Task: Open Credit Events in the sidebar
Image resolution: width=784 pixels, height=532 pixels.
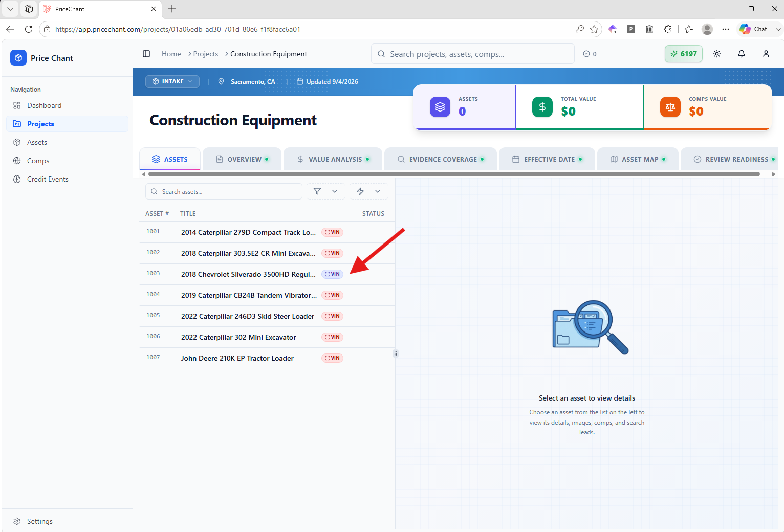Action: point(68,179)
